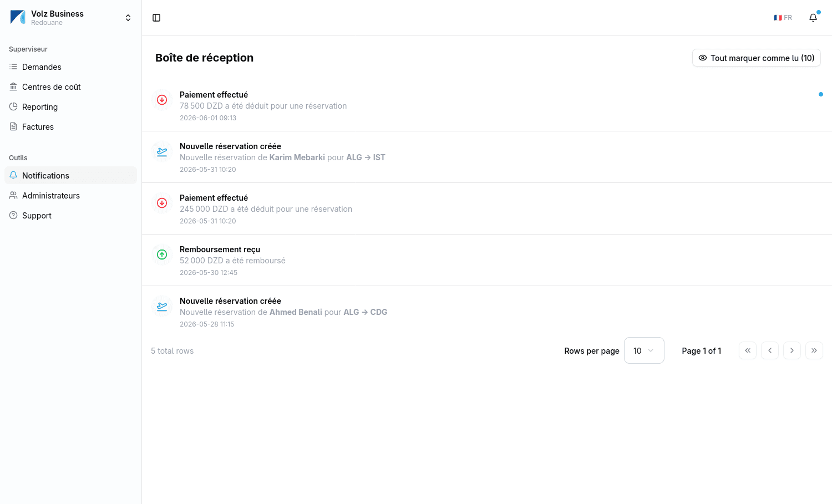Go to previous page chevron button
The width and height of the screenshot is (832, 504).
click(x=770, y=350)
